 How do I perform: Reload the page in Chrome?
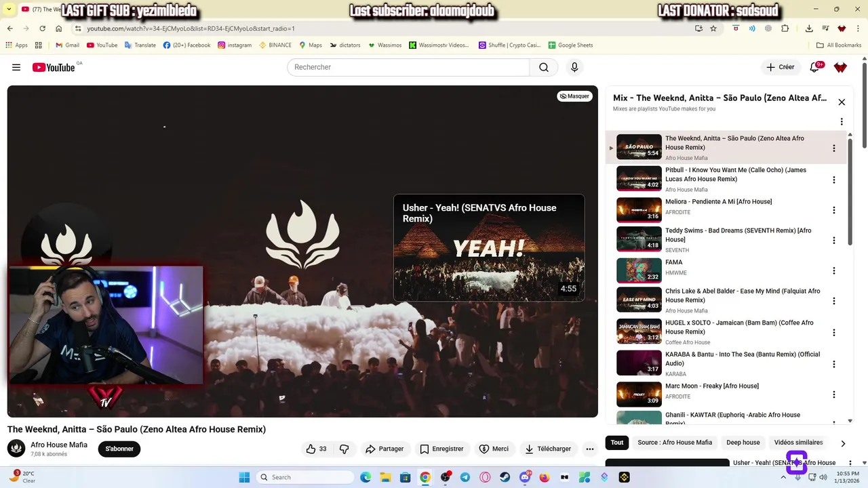coord(42,28)
